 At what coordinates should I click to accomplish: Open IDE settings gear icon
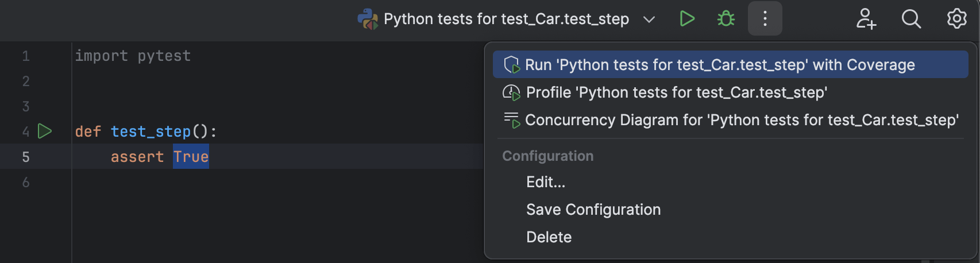pyautogui.click(x=956, y=19)
